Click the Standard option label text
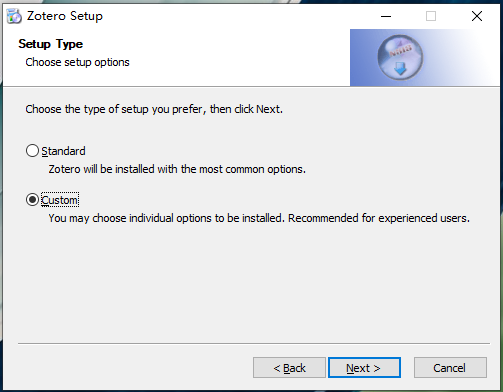 (63, 151)
